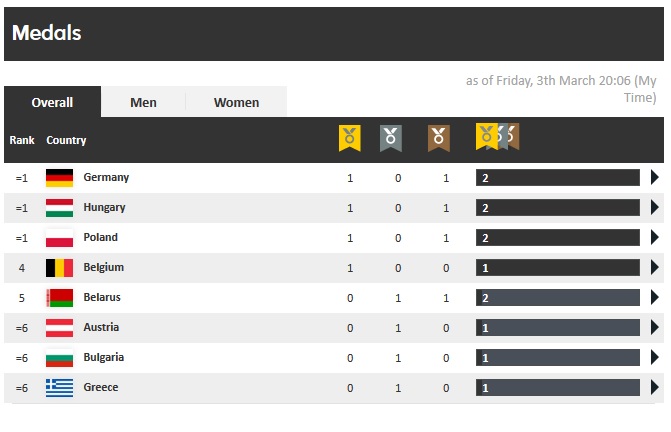The image size is (671, 432).
Task: Click the total medals column icon
Action: coord(496,137)
